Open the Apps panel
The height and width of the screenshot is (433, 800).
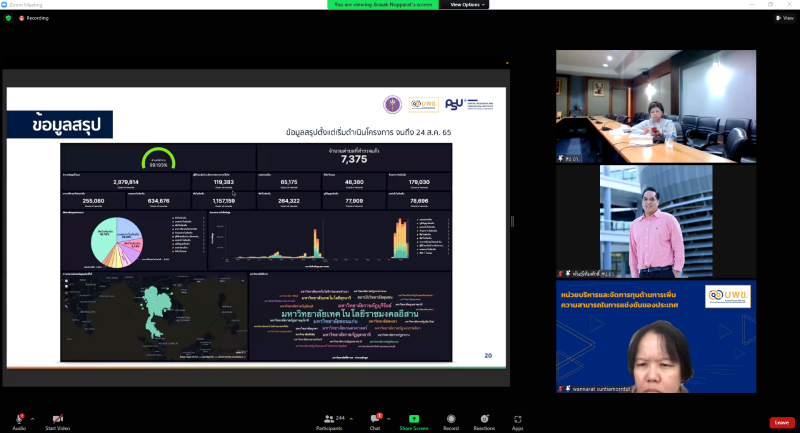pos(518,418)
